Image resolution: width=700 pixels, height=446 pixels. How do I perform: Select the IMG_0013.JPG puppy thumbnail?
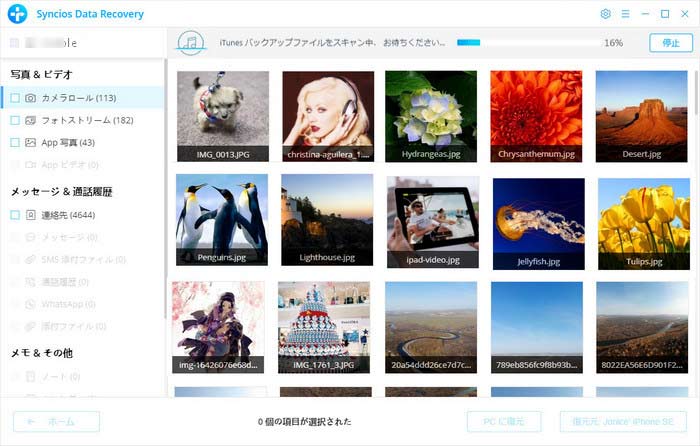point(223,116)
